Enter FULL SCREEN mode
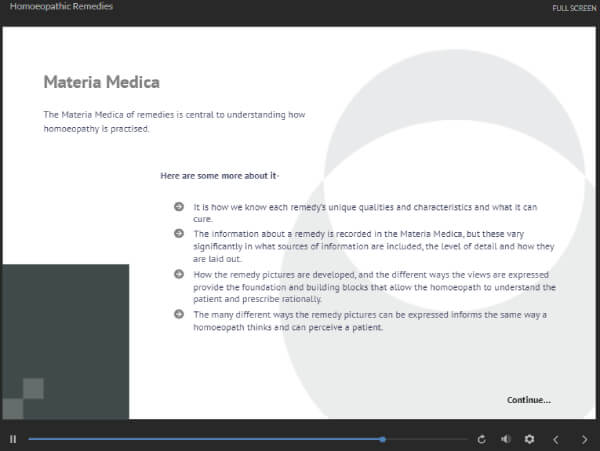Screen dimensions: 600x451 point(574,9)
